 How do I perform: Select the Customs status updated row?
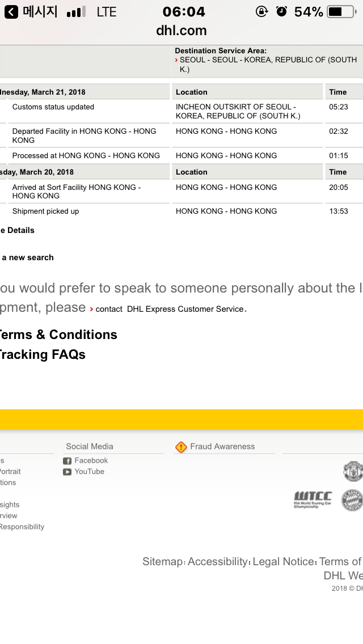click(53, 107)
